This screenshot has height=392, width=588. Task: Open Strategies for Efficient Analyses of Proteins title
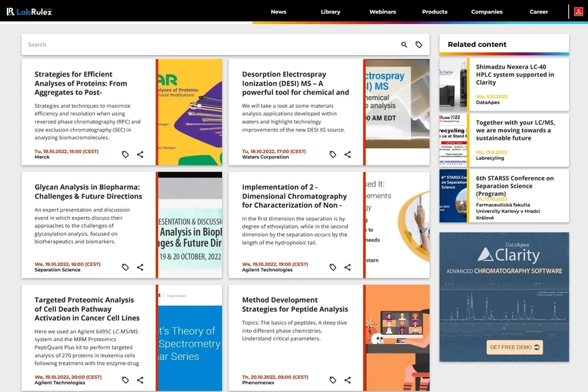click(81, 83)
